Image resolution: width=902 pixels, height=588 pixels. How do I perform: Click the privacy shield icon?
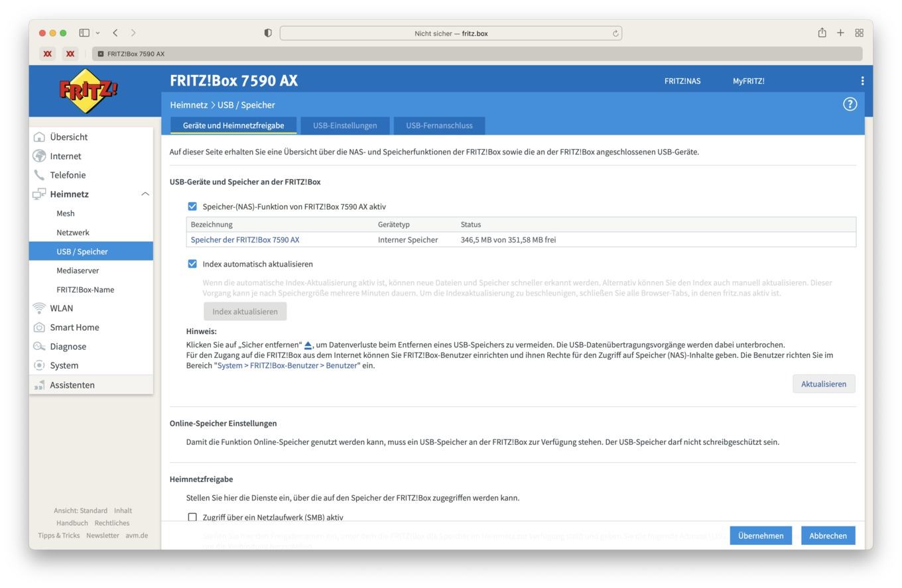(268, 33)
